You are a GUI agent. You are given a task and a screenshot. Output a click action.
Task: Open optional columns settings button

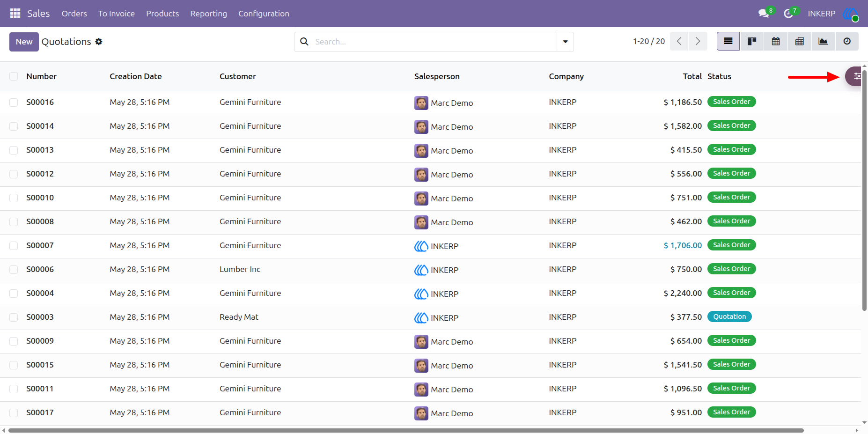click(854, 76)
